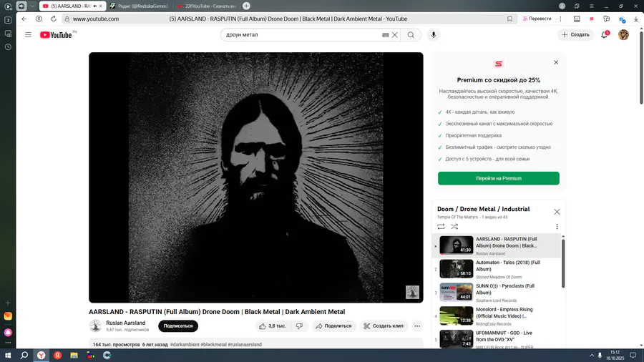Open action center in system tray
Image resolution: width=644 pixels, height=362 pixels.
click(x=633, y=356)
